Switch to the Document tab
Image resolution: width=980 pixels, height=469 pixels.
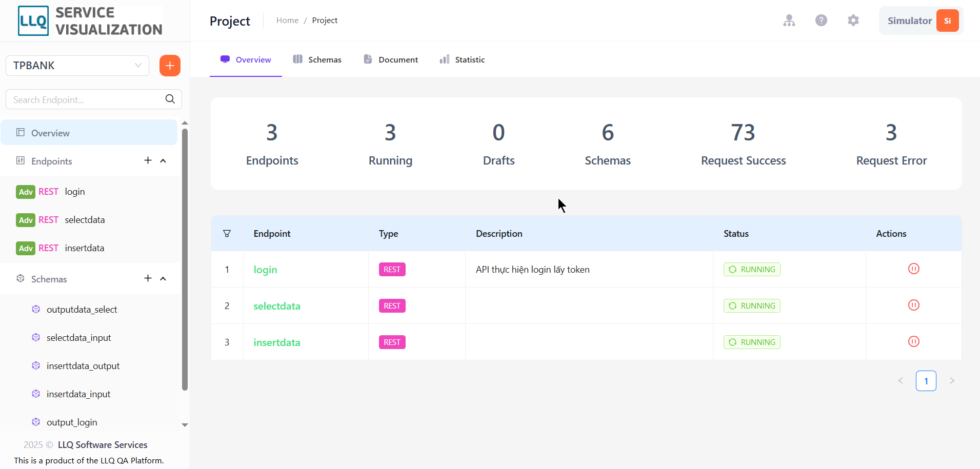coord(391,59)
